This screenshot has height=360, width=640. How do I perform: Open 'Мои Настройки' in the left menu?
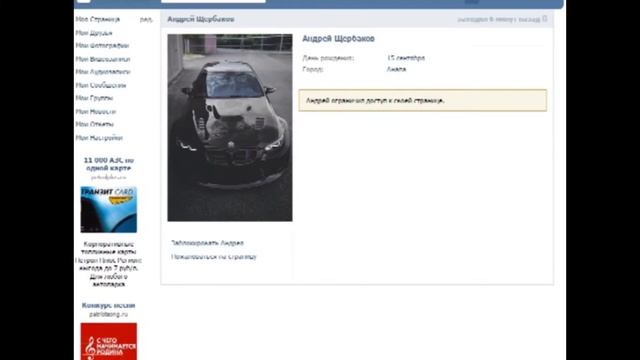tap(99, 138)
